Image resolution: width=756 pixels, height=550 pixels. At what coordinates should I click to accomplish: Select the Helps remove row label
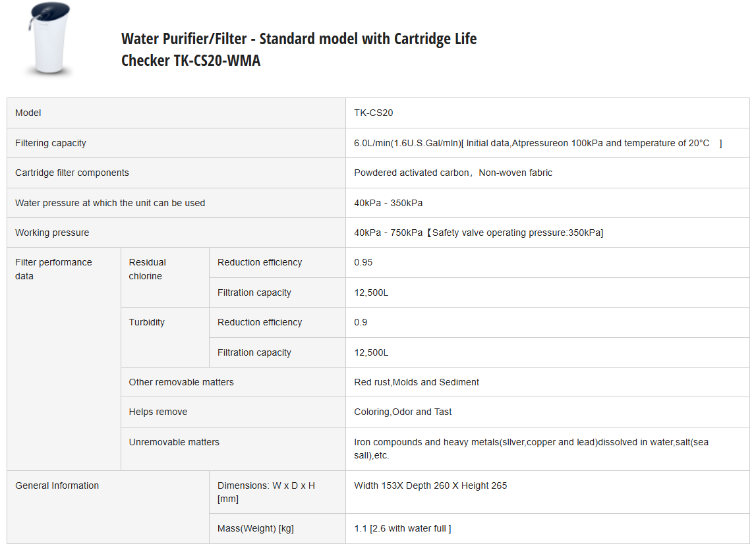[x=158, y=412]
